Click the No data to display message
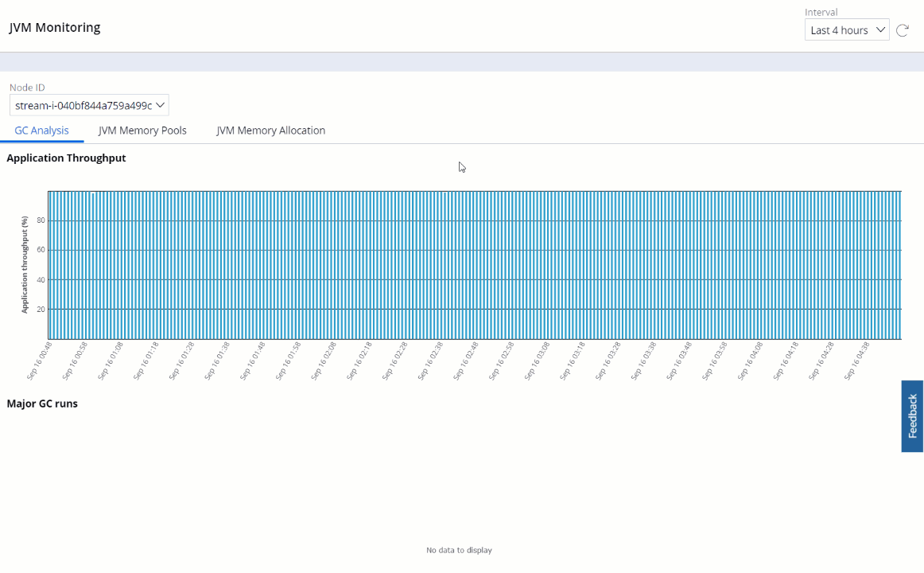The width and height of the screenshot is (924, 573). pos(459,550)
